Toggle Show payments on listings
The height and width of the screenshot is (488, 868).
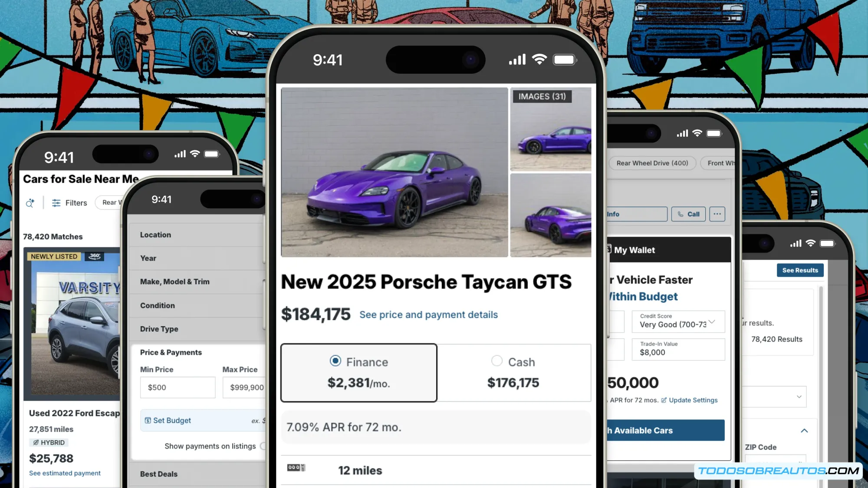click(263, 446)
